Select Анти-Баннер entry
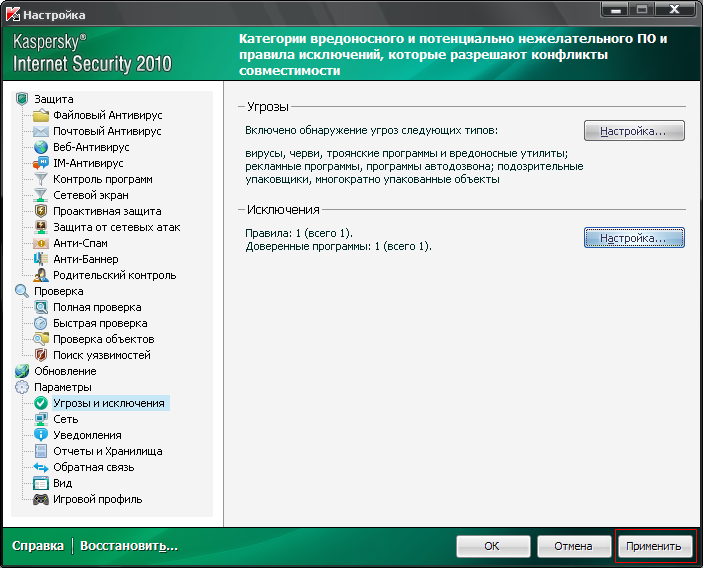The image size is (703, 568). [86, 259]
